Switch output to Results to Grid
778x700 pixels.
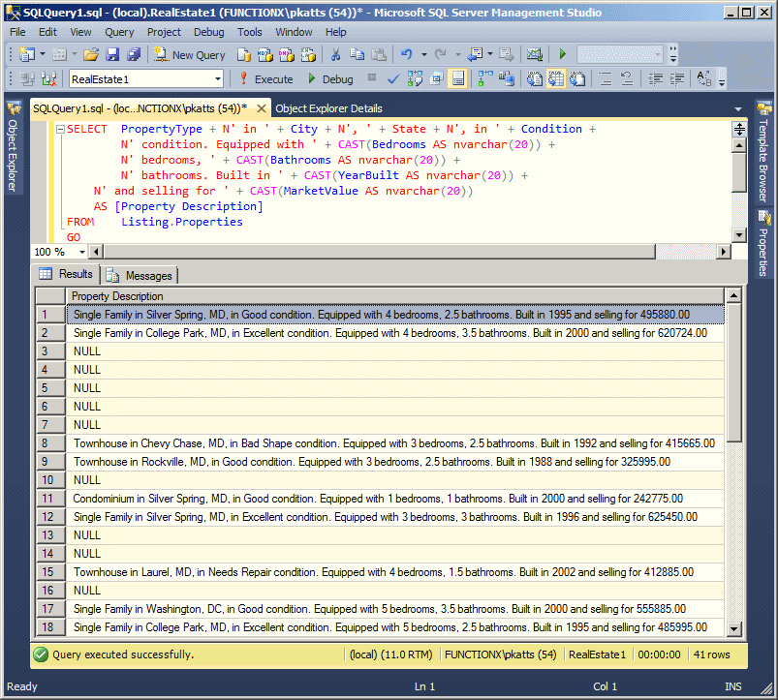[x=556, y=78]
